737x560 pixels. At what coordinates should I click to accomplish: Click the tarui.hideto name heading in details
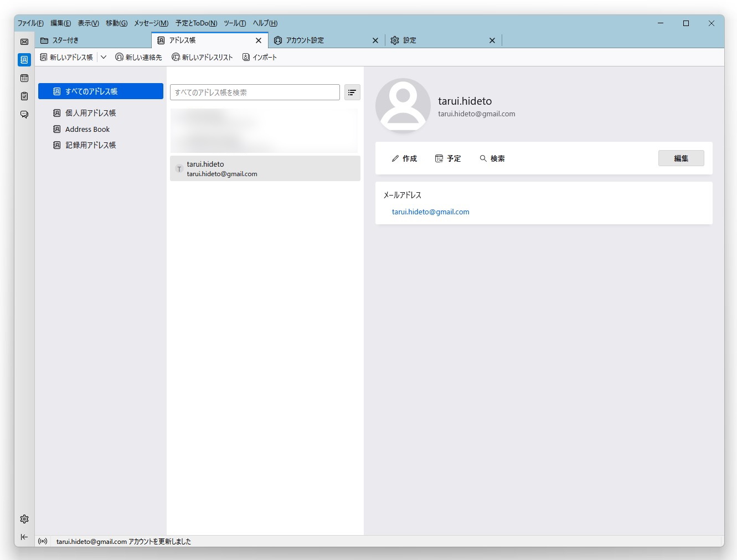[465, 101]
